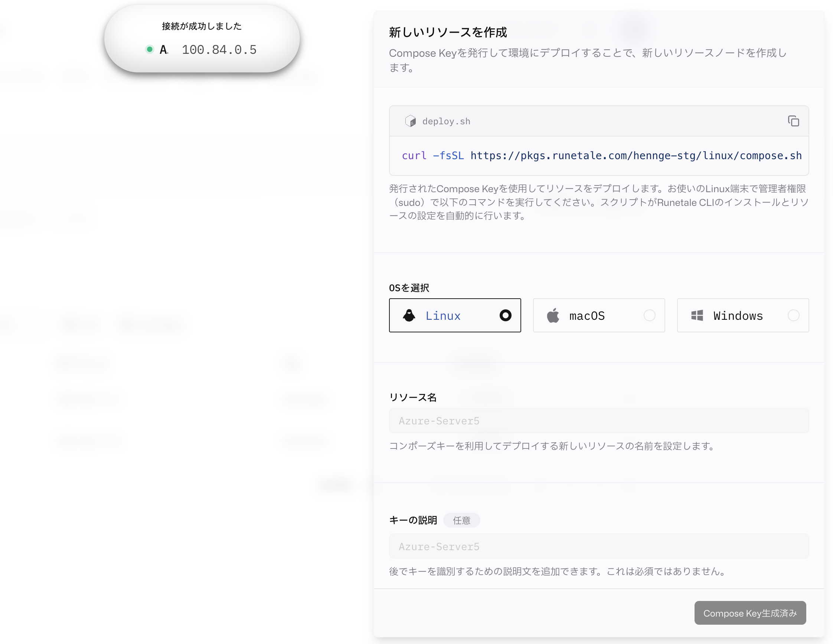
Task: Click the 任意 optional badge
Action: coord(461,520)
